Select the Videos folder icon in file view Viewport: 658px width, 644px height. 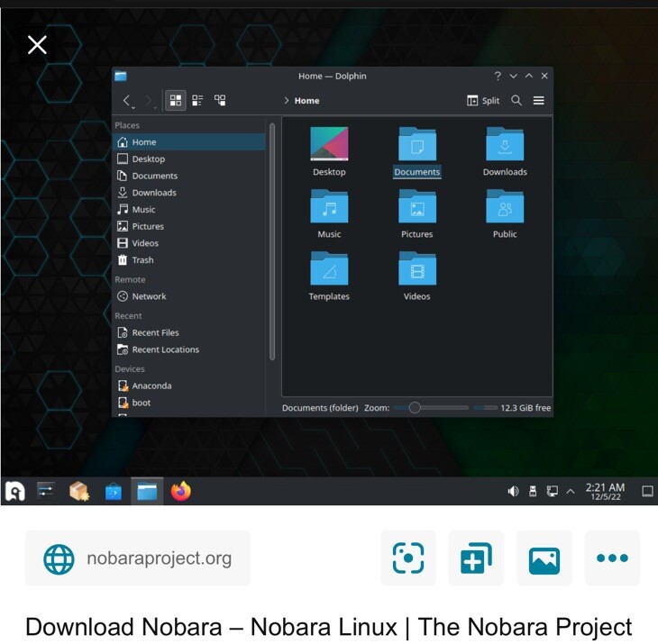click(x=417, y=268)
